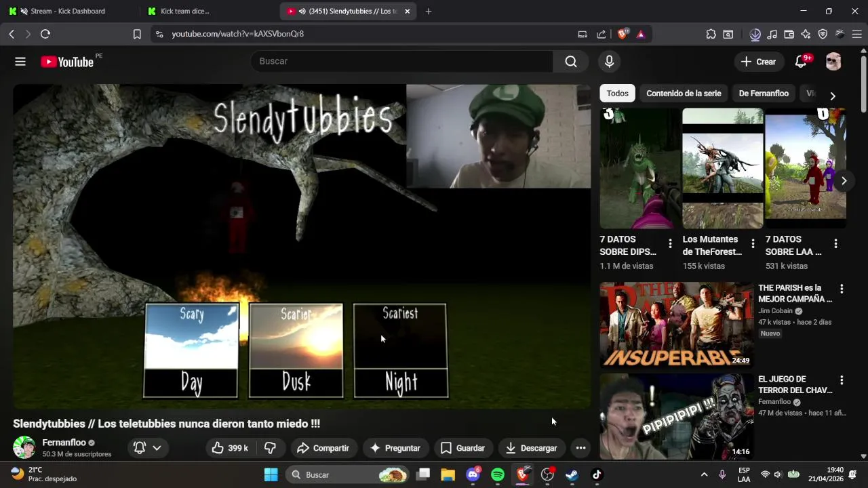Open the account avatar menu
Image resolution: width=868 pixels, height=488 pixels.
[833, 62]
